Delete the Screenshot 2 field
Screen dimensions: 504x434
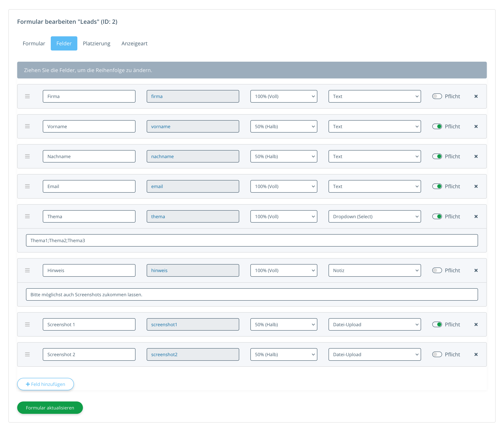pyautogui.click(x=476, y=355)
